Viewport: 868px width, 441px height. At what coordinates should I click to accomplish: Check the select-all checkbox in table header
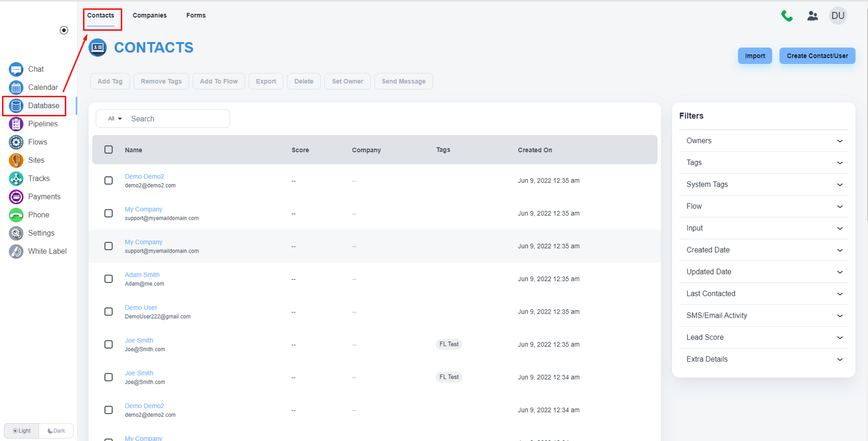pos(108,150)
